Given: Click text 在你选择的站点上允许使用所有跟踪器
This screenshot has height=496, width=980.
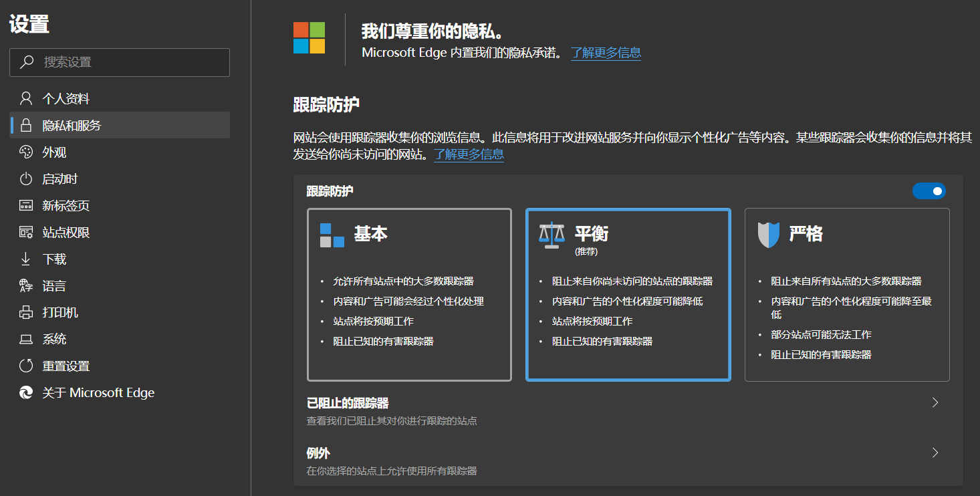Looking at the screenshot, I should (x=392, y=471).
